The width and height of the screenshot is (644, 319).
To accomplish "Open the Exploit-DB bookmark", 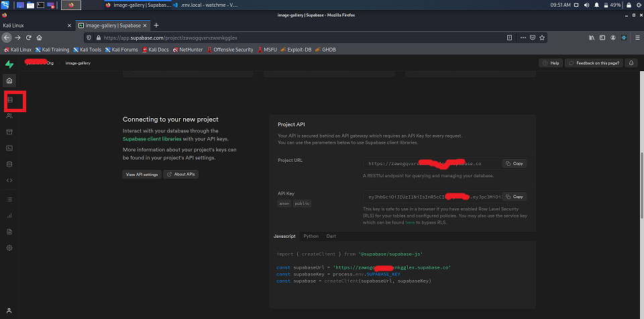I will (295, 50).
